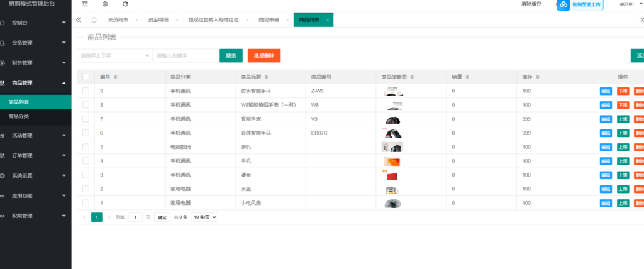Sort by 商品缩略图 column arrows
This screenshot has height=269, width=644.
[412, 77]
